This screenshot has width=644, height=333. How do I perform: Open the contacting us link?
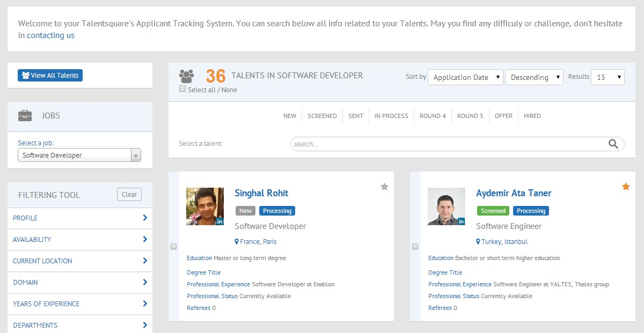coord(50,35)
